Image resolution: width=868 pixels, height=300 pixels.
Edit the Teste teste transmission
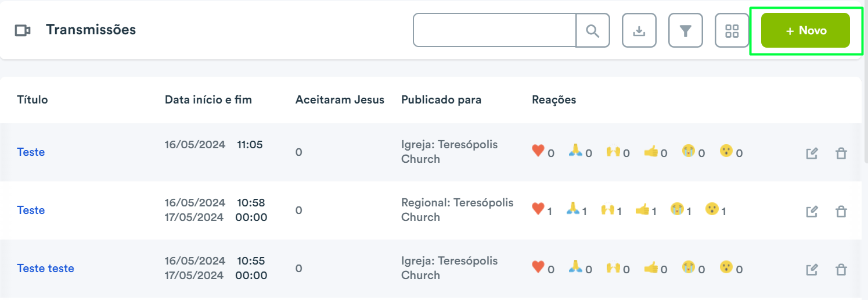pos(812,270)
